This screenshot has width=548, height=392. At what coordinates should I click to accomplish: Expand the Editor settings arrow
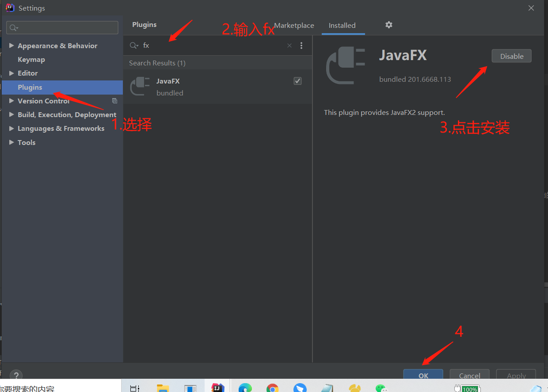pos(11,73)
